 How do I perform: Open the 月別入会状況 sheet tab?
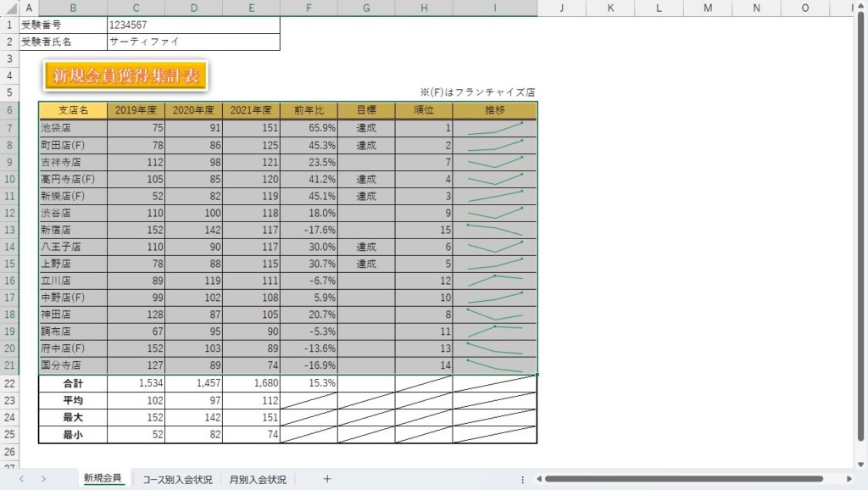click(258, 479)
